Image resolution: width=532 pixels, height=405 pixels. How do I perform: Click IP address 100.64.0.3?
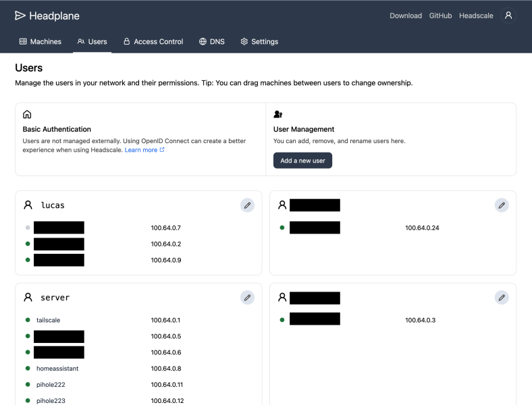(420, 320)
